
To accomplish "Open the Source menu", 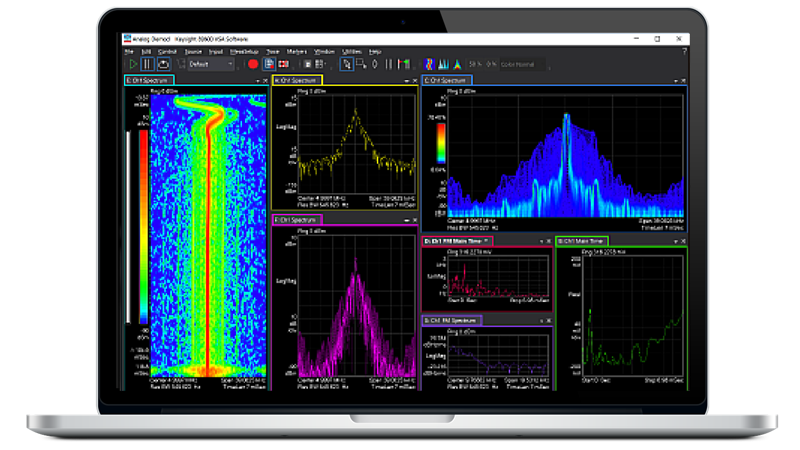I will pyautogui.click(x=193, y=52).
